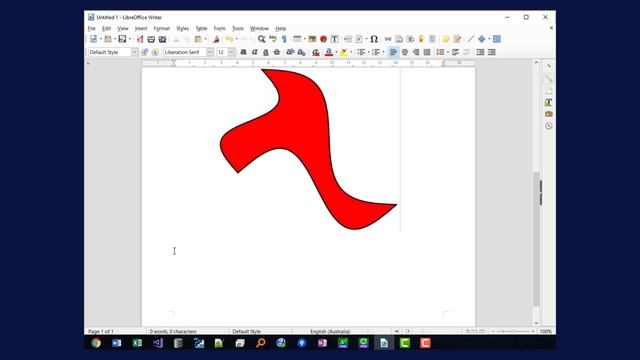Screen dimensions: 640x360
Task: Toggle Justified paragraph alignment
Action: (427, 52)
